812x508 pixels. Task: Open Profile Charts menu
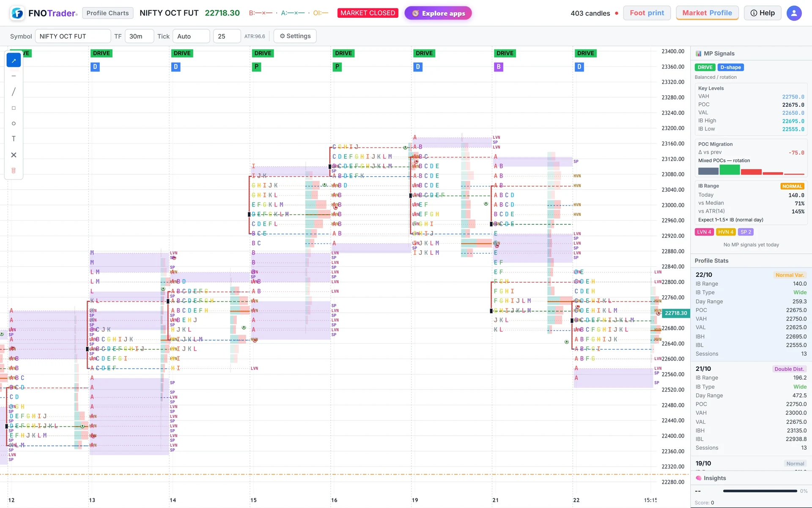108,13
